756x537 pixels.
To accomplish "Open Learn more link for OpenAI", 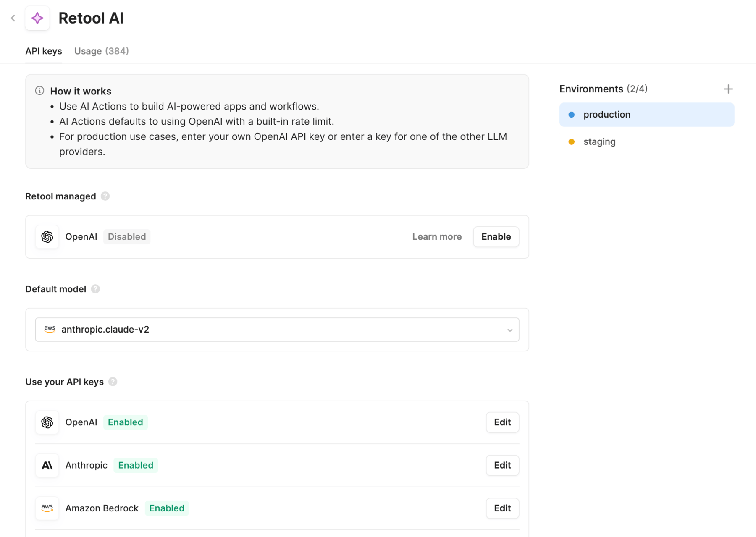I will (x=437, y=237).
